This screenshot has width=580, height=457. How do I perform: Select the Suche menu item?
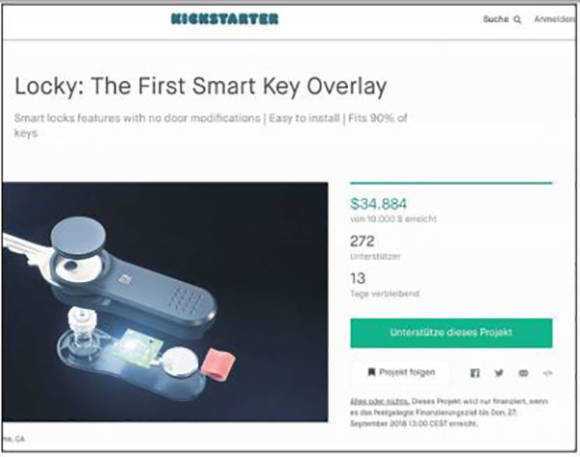[496, 19]
